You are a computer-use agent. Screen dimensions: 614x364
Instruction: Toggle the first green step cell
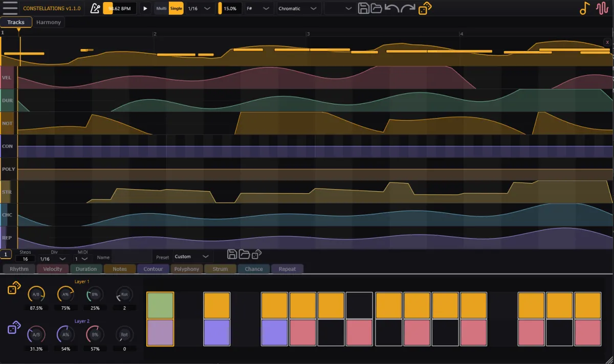click(x=160, y=305)
